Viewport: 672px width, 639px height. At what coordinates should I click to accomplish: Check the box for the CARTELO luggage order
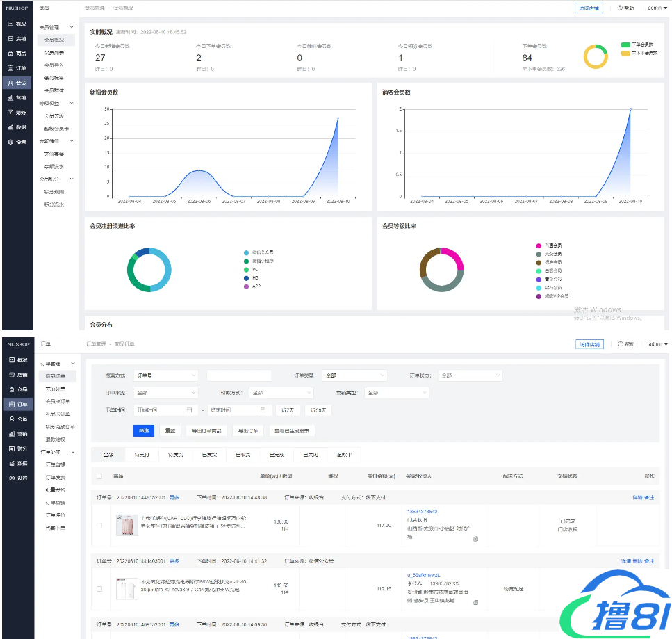click(x=99, y=526)
